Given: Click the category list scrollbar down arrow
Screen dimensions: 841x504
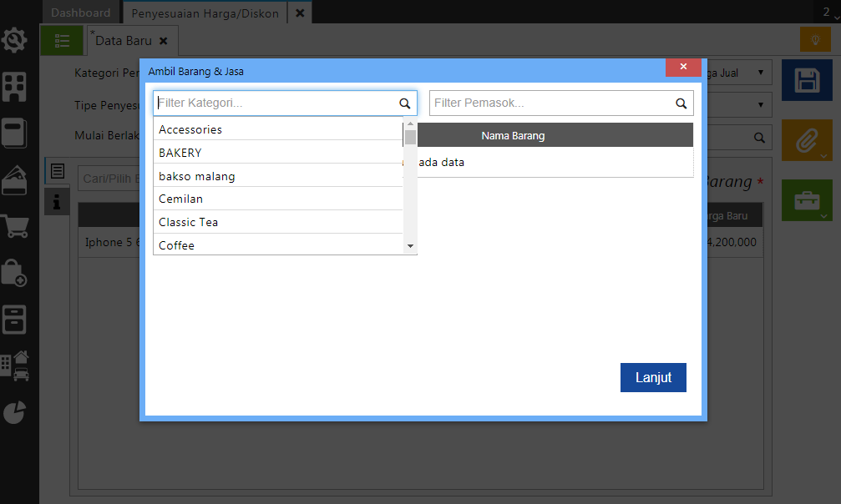Looking at the screenshot, I should pyautogui.click(x=409, y=246).
